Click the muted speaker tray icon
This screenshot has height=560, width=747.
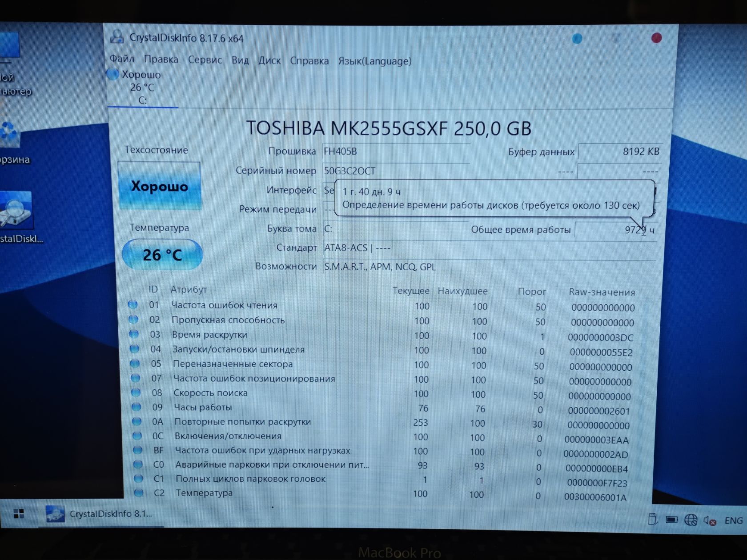point(709,520)
